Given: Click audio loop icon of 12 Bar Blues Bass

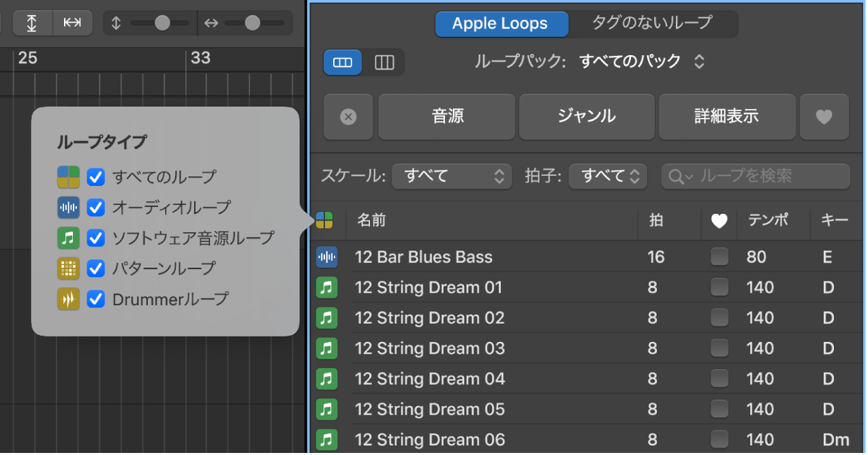Looking at the screenshot, I should pos(327,257).
